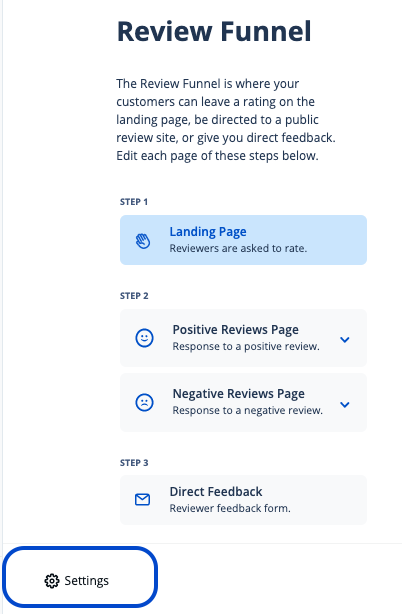Select the Negative Reviews Page title

[239, 394]
